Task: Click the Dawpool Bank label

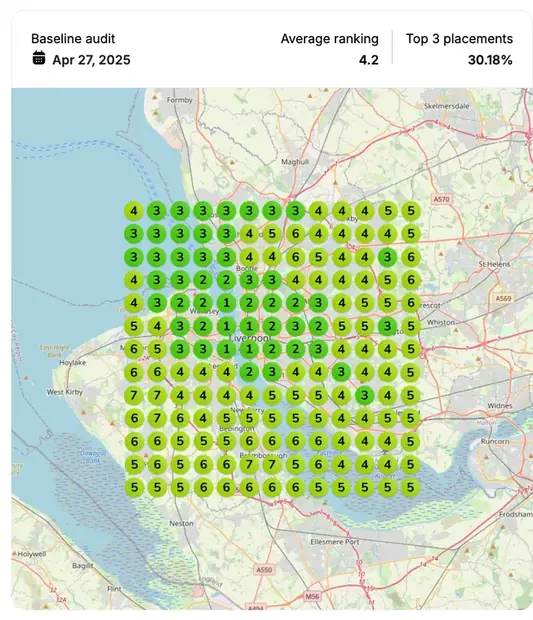Action: tap(93, 457)
